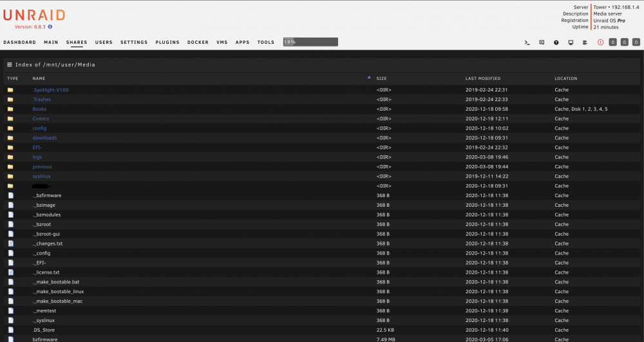Click the 18% progress bar
This screenshot has width=644, height=342.
coord(310,42)
